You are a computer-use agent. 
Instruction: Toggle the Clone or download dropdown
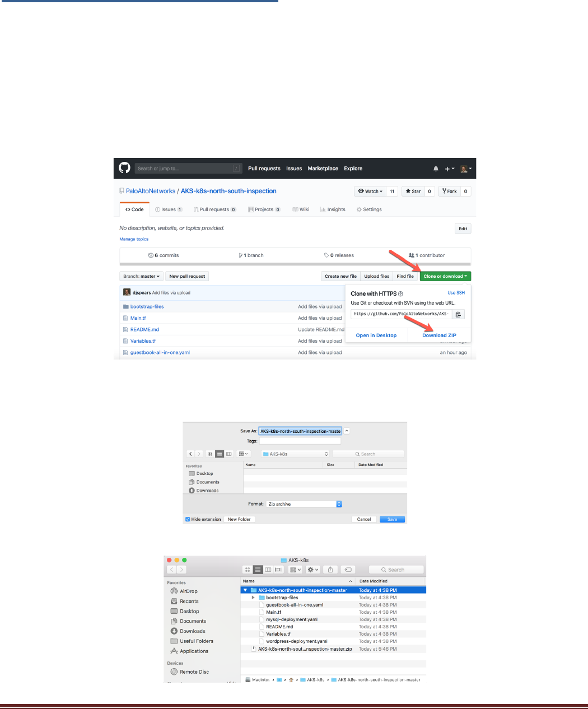(446, 276)
